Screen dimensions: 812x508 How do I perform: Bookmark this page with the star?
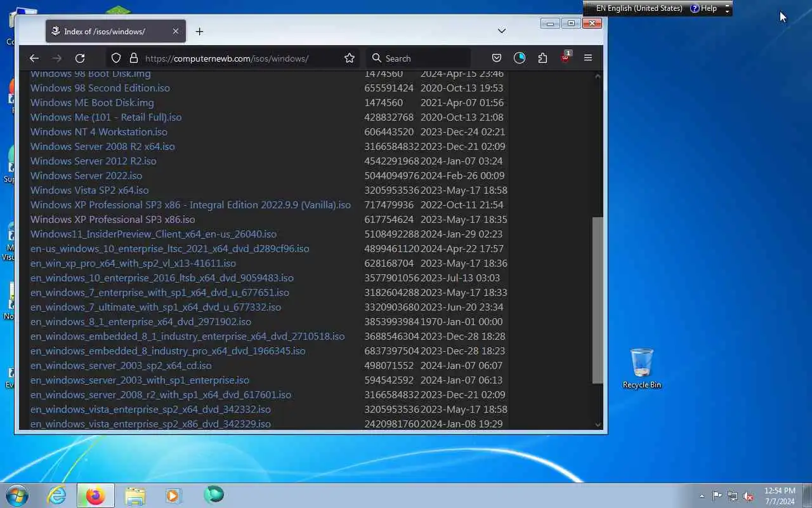tap(350, 58)
